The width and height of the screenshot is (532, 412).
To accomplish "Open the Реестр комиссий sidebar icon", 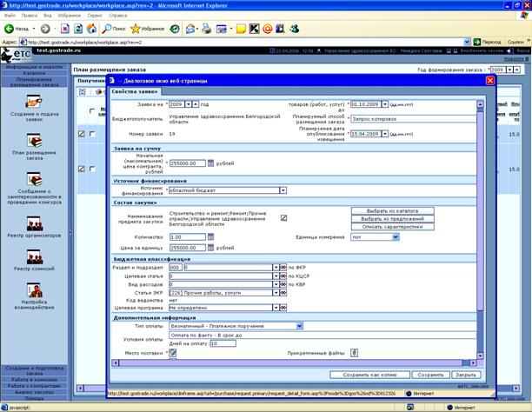I will [x=34, y=257].
